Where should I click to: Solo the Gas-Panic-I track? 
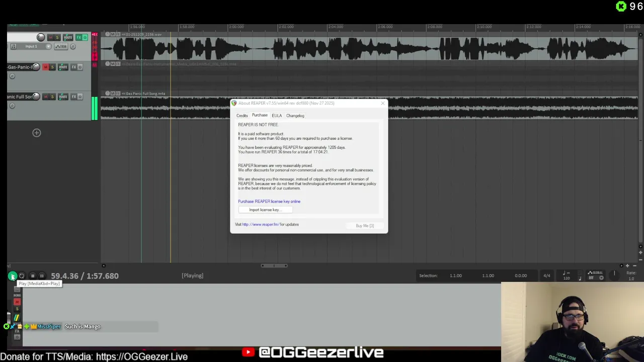tap(52, 67)
